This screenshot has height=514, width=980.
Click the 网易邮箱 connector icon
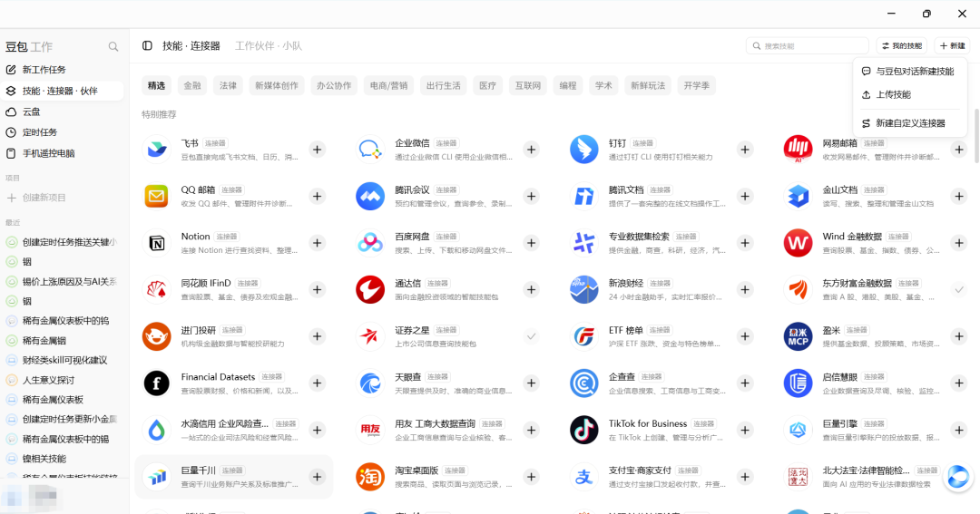tap(798, 150)
